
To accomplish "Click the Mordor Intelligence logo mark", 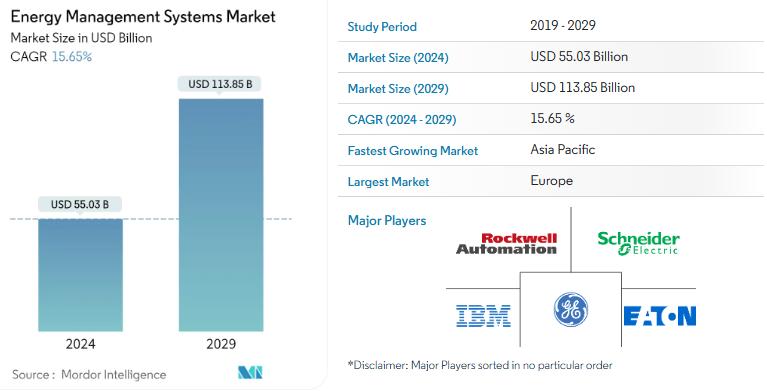I will [x=250, y=372].
